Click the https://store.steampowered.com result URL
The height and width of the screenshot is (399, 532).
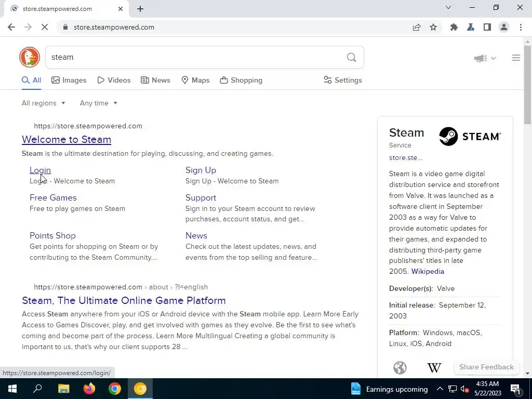coord(88,126)
